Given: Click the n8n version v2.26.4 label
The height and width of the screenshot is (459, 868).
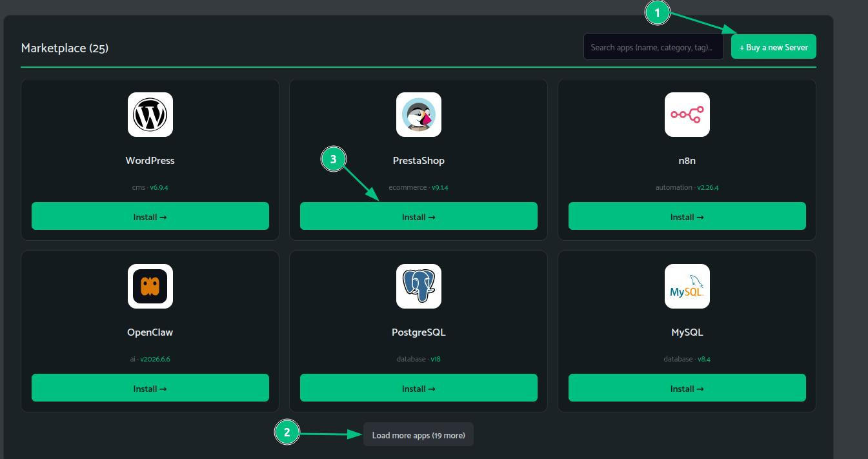Looking at the screenshot, I should tap(708, 187).
